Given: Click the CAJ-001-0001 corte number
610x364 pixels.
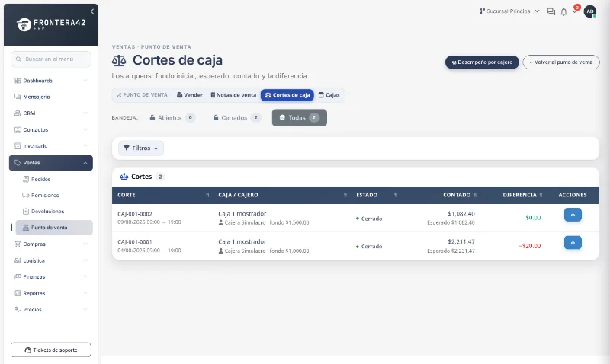Looking at the screenshot, I should click(135, 241).
